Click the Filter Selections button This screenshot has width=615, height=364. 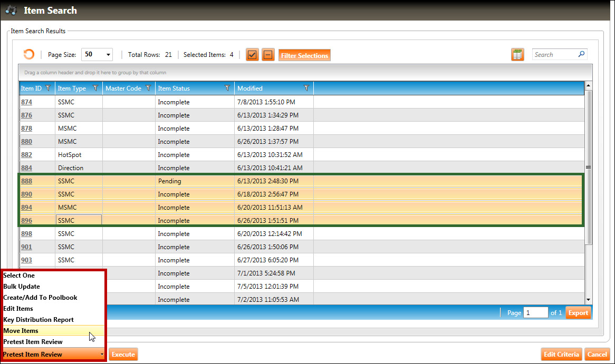pos(304,55)
